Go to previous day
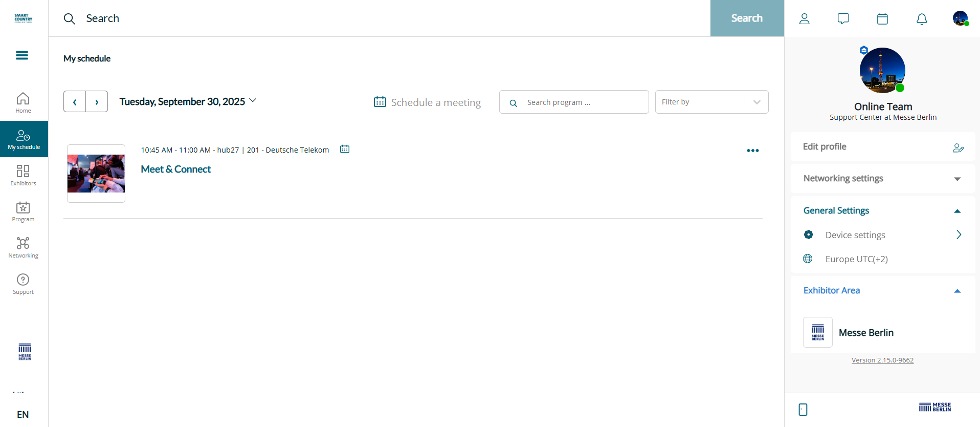 pos(75,101)
